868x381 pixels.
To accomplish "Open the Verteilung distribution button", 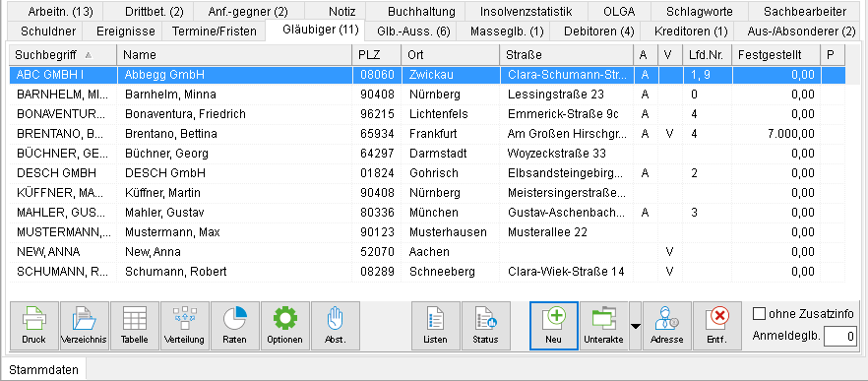I will point(185,326).
